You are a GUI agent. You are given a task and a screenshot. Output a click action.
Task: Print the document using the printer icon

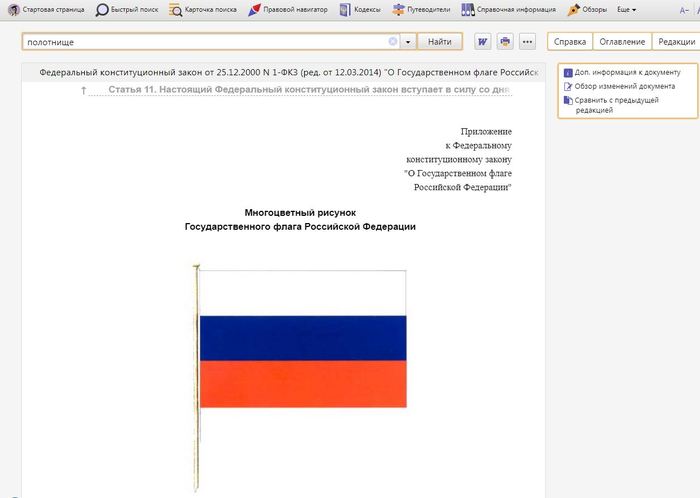click(505, 42)
